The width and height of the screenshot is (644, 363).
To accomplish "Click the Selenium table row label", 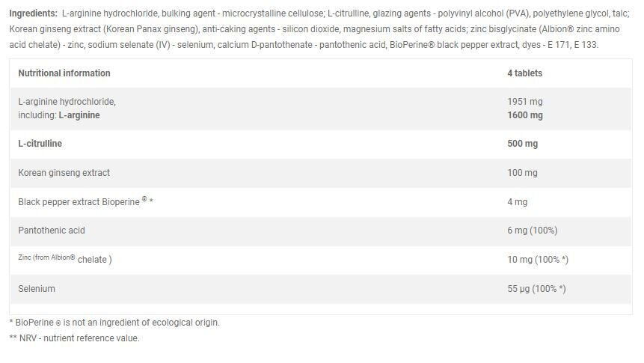I will tap(37, 288).
